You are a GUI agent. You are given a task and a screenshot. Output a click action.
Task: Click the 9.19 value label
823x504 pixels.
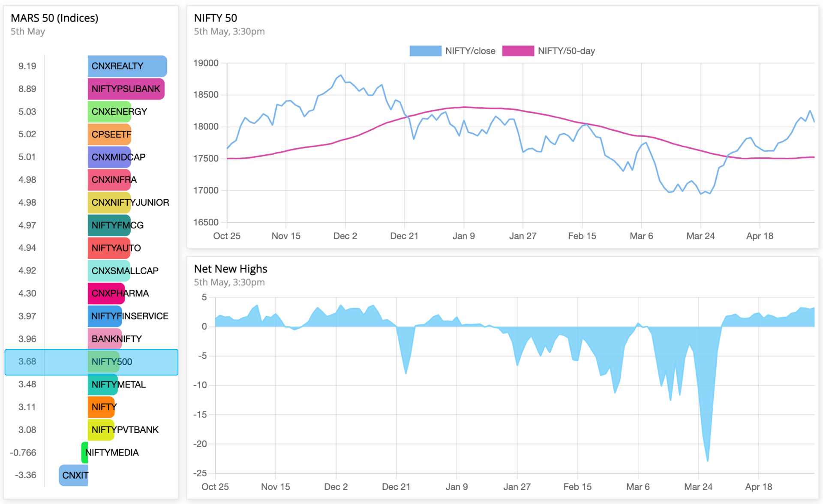27,66
